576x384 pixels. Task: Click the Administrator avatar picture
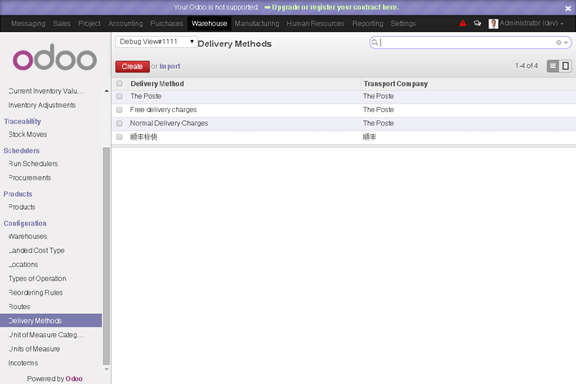pyautogui.click(x=493, y=24)
